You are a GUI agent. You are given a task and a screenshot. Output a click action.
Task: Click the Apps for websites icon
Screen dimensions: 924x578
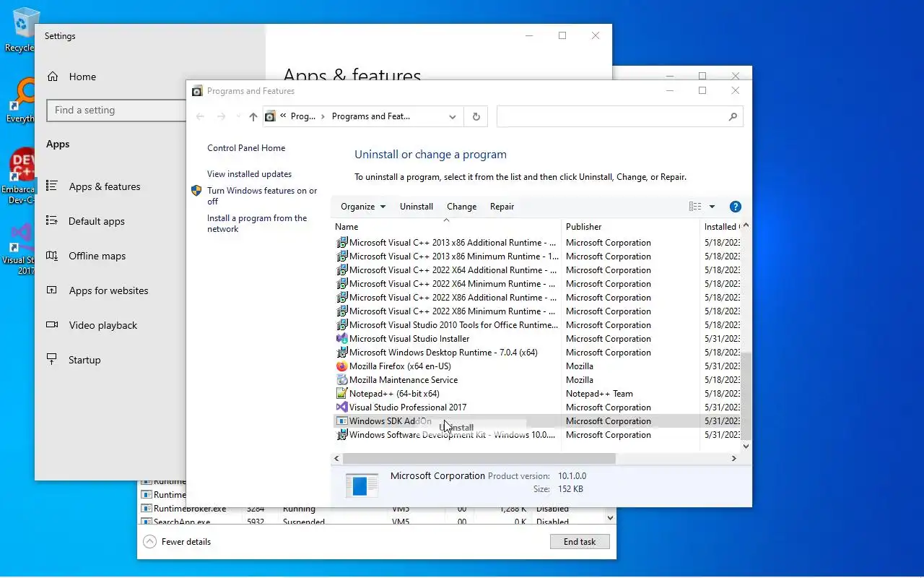(x=52, y=290)
